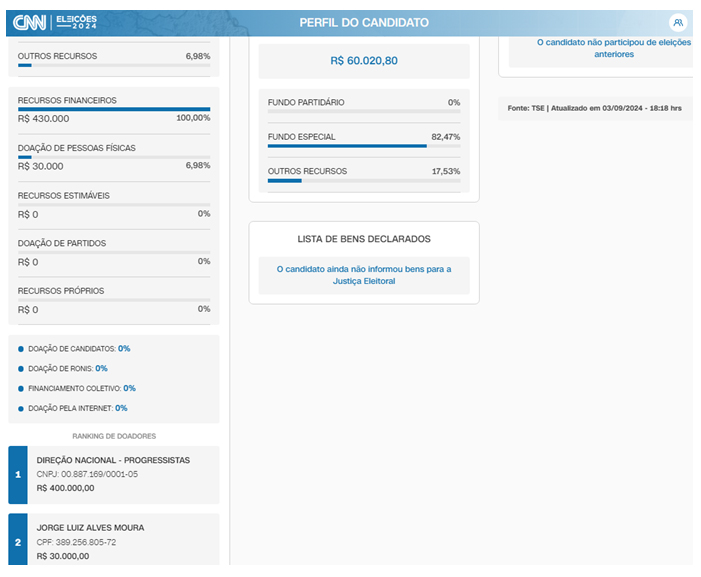Screen dimensions: 701x577
Task: Click the Doação de Pessoas Físicas row
Action: (114, 157)
